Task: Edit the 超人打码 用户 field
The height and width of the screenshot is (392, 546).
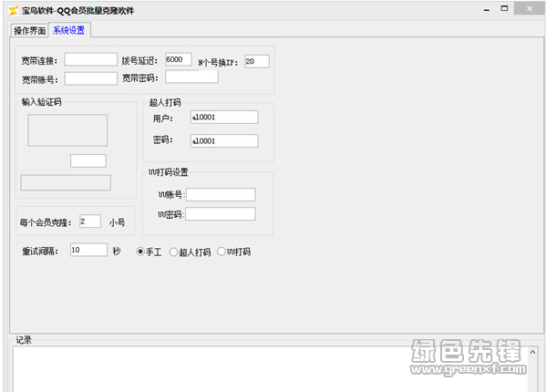Action: tap(224, 118)
